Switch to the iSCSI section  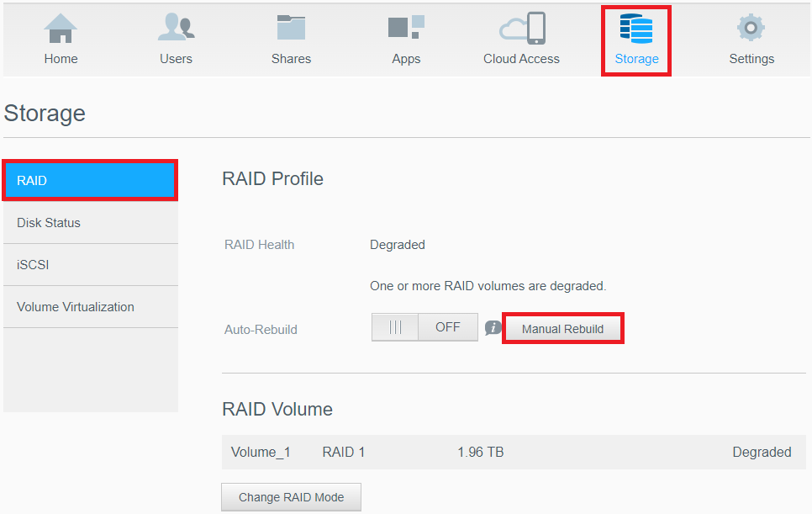coord(90,264)
